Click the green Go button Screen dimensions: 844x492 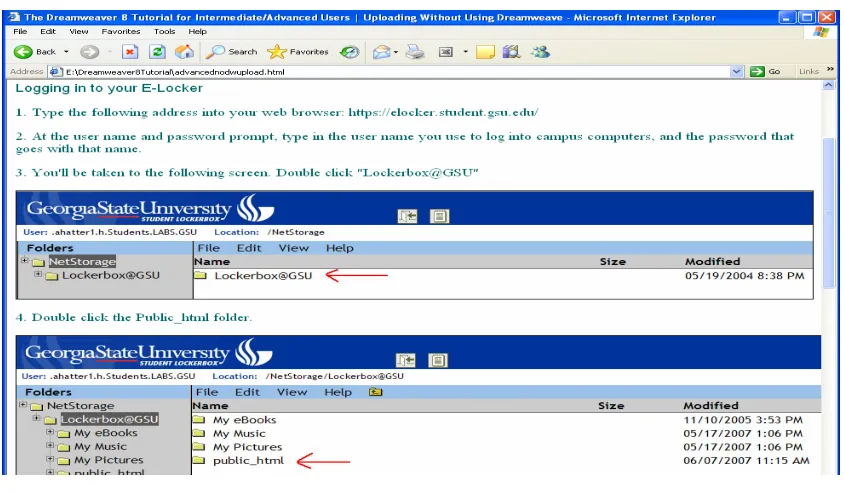pos(765,71)
